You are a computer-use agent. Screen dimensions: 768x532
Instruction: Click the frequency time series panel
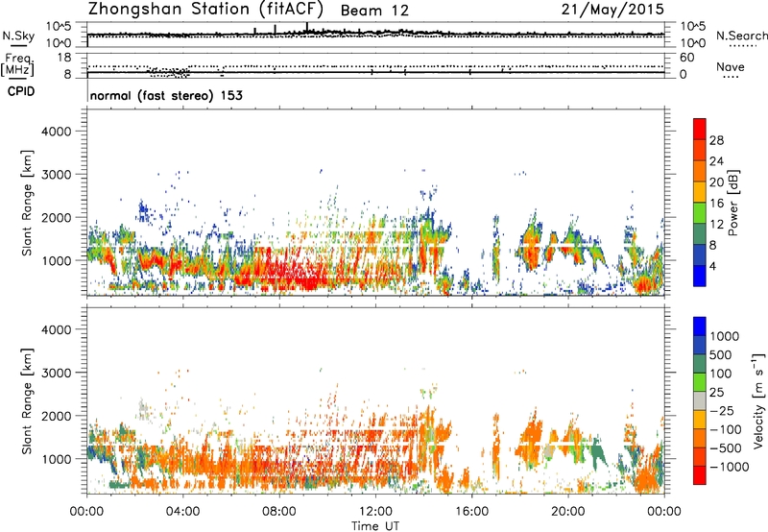coord(375,65)
